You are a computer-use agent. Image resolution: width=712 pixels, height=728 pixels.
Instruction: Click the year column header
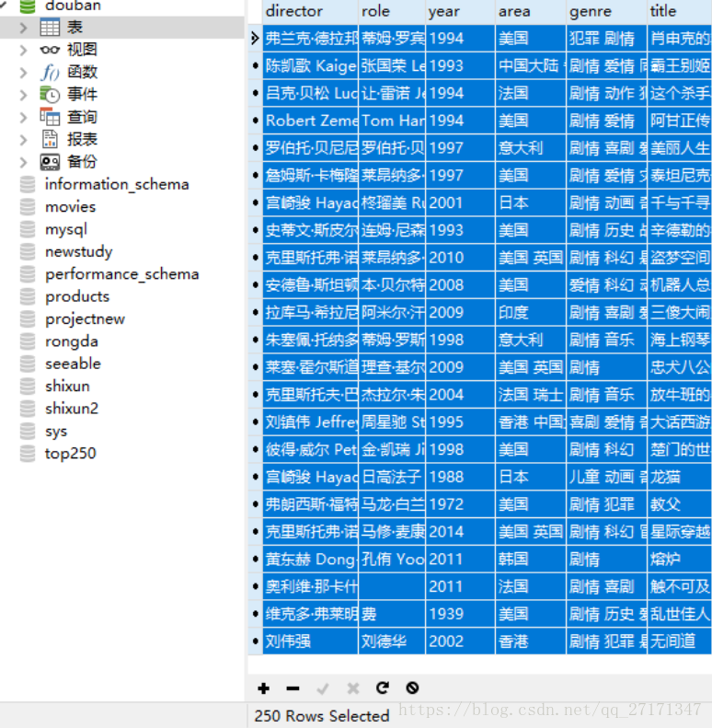click(x=460, y=11)
